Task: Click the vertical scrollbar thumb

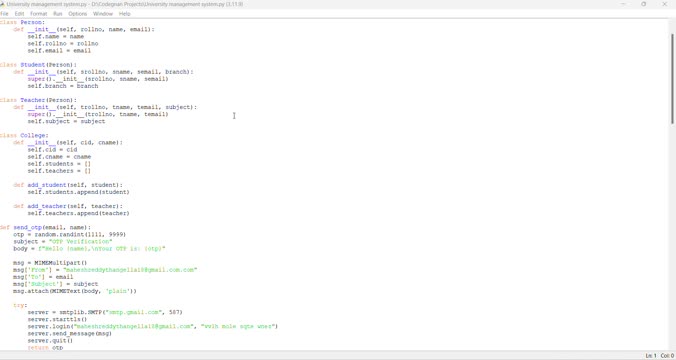Action: click(x=672, y=79)
